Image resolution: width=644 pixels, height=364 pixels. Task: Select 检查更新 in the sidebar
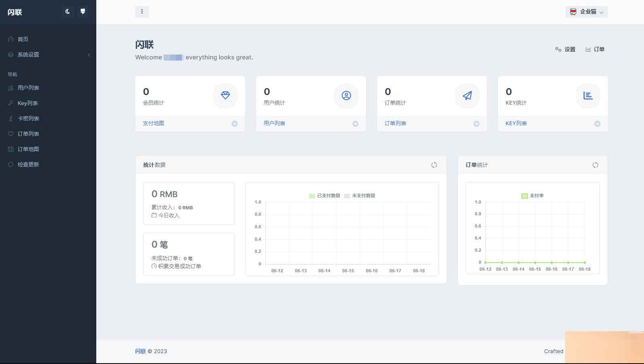[28, 165]
